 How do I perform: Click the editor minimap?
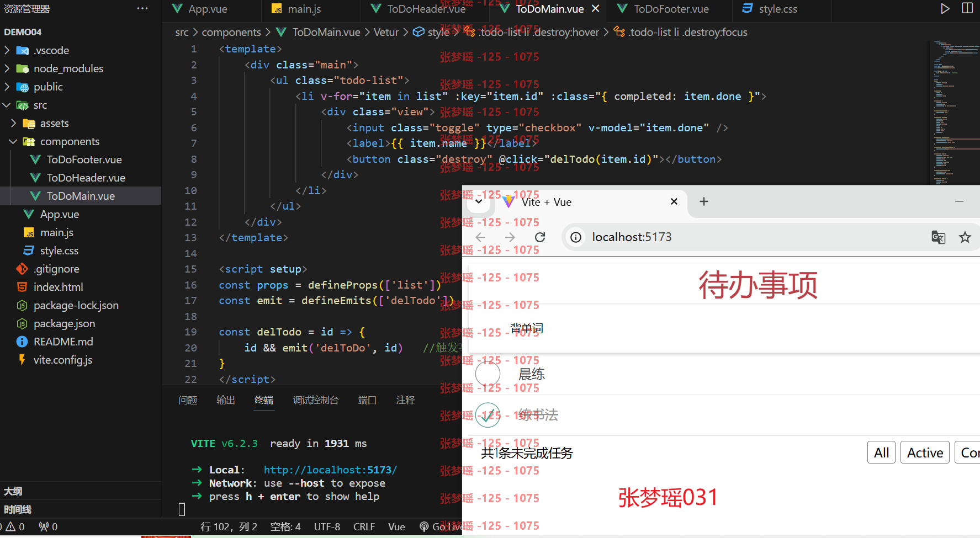pyautogui.click(x=954, y=113)
